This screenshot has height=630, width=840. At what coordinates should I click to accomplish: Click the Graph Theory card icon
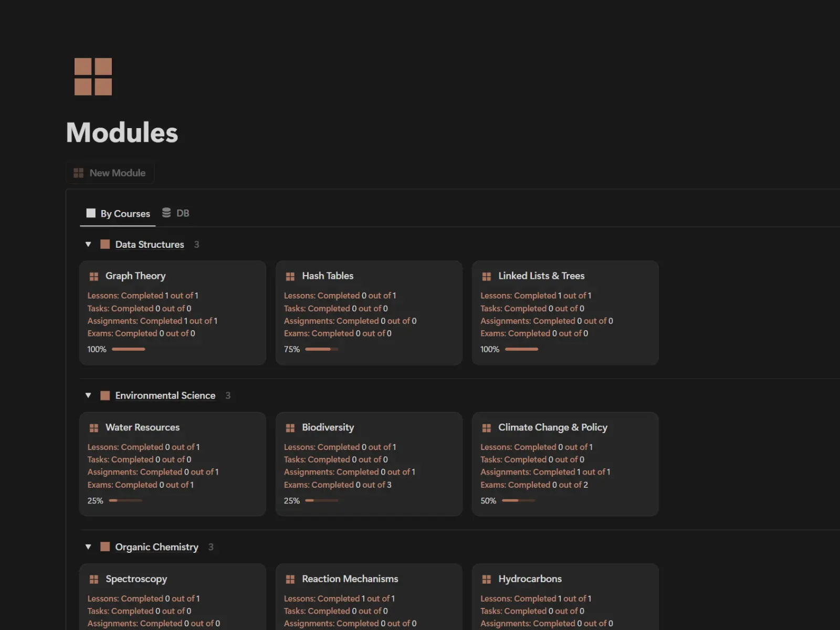(94, 276)
